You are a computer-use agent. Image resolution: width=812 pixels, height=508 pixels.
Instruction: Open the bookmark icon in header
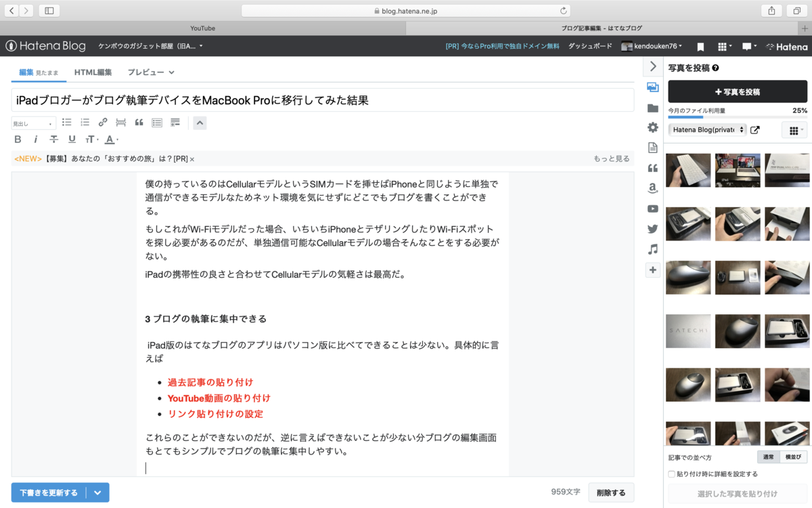(x=700, y=47)
